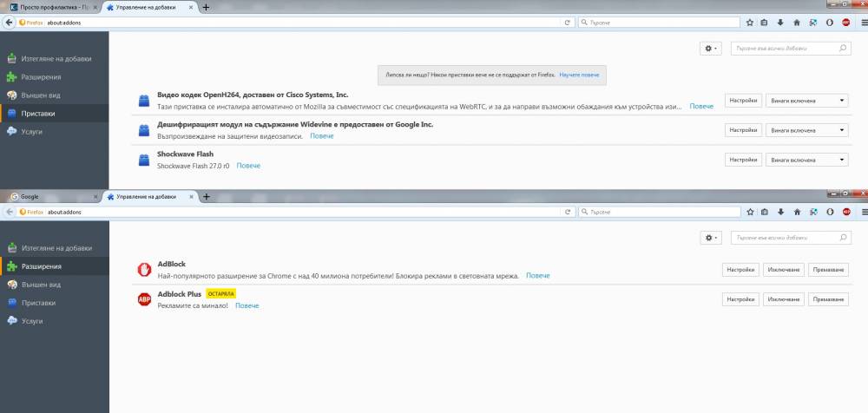This screenshot has width=868, height=413.
Task: Open 'Научете повече' link in plugin notice
Action: [579, 75]
